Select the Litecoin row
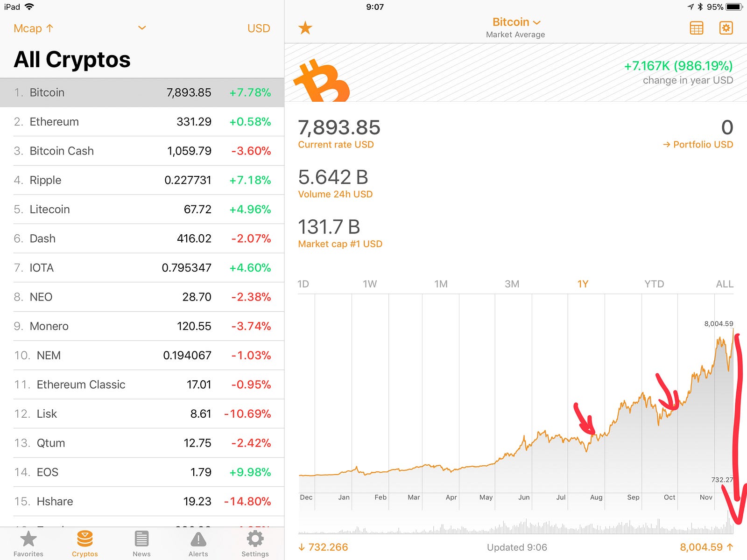 (142, 209)
